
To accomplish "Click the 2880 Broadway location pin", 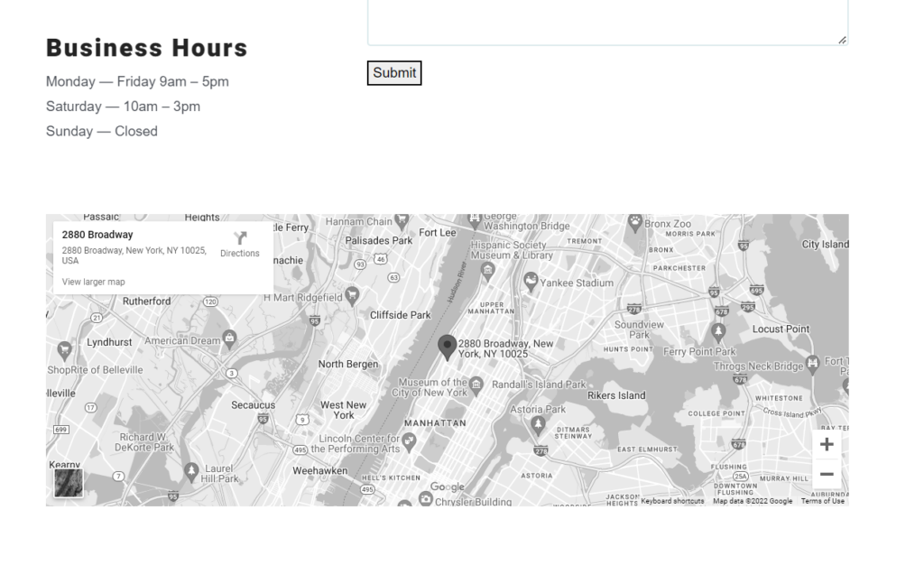I will pyautogui.click(x=448, y=347).
